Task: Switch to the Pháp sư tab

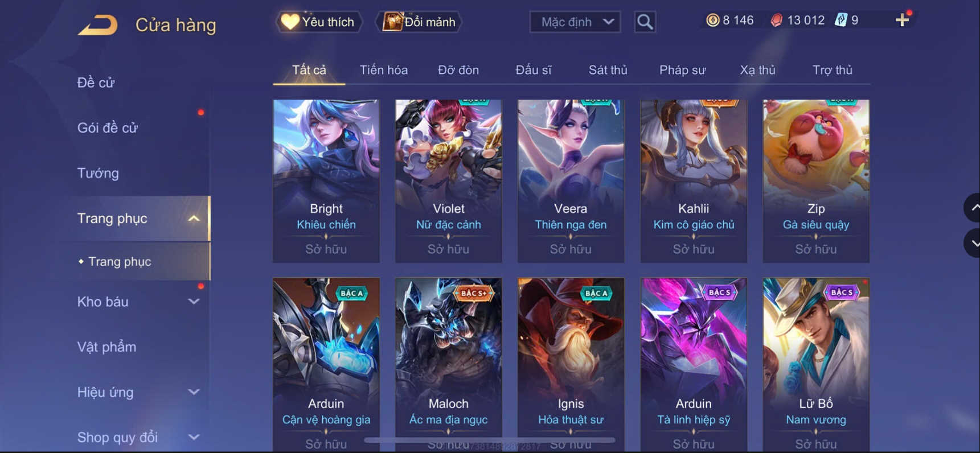Action: click(x=682, y=70)
